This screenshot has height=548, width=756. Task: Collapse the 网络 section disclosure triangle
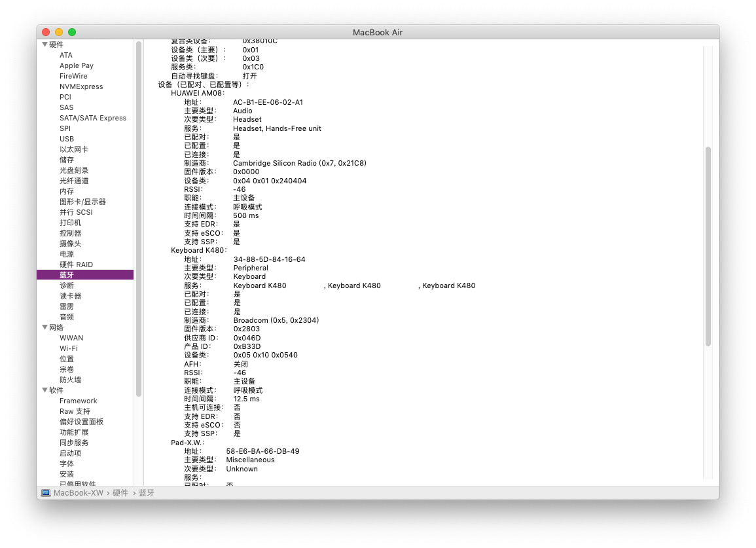(x=45, y=327)
